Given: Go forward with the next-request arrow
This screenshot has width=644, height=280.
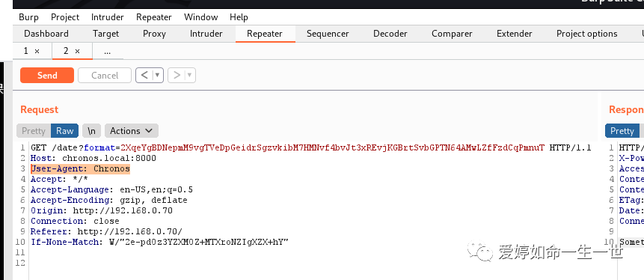Looking at the screenshot, I should click(x=177, y=76).
